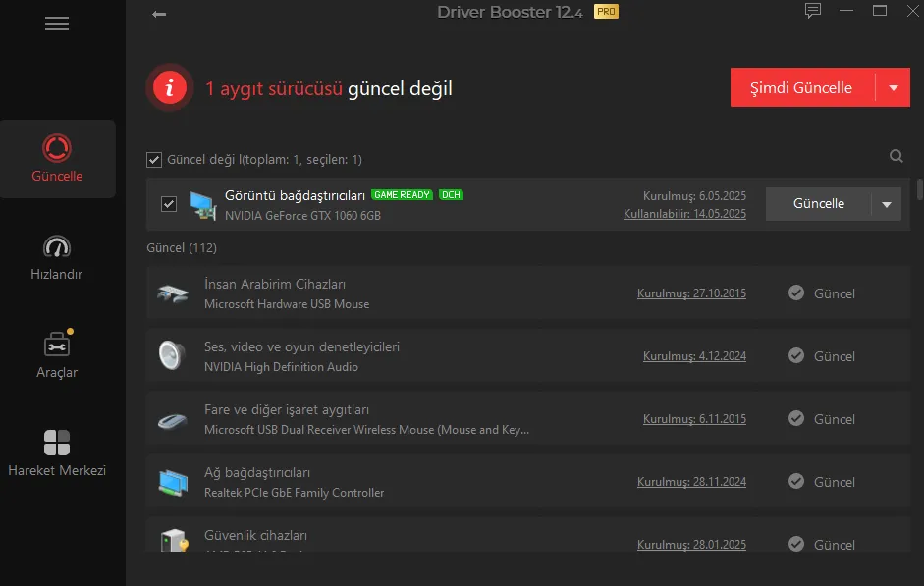
Task: Open Kullanılabilir: 14.05.2025 link
Action: 684,214
